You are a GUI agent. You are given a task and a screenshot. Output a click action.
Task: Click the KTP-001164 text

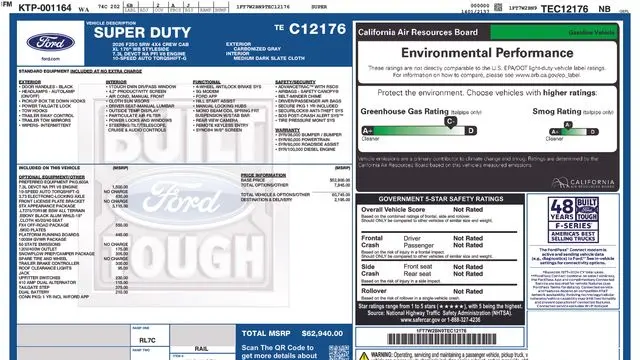(45, 8)
